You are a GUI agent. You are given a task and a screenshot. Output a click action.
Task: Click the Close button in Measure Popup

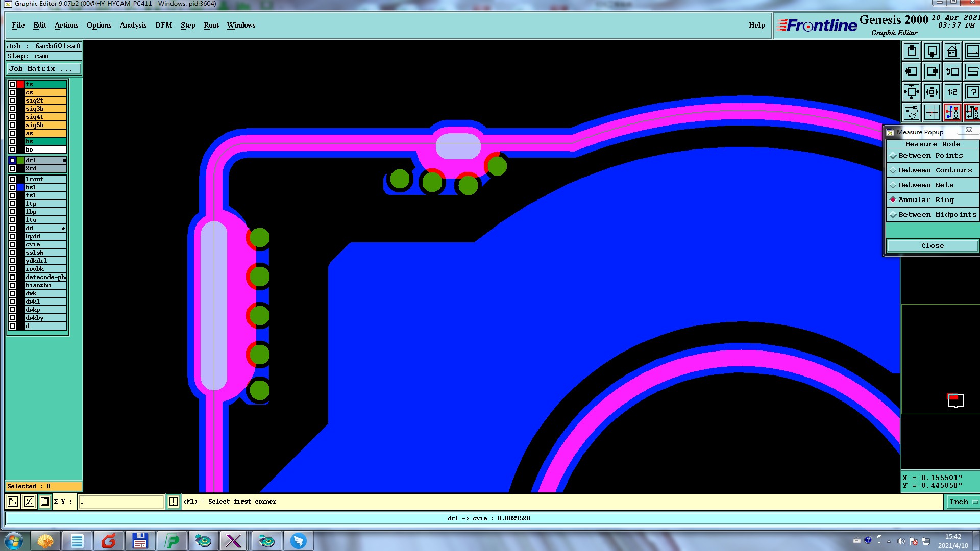932,246
